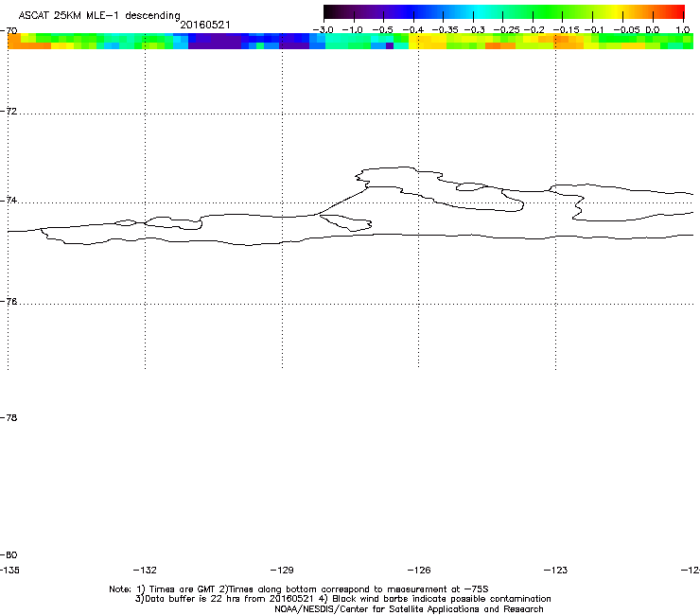Click the -0.5 color scale label

point(382,29)
